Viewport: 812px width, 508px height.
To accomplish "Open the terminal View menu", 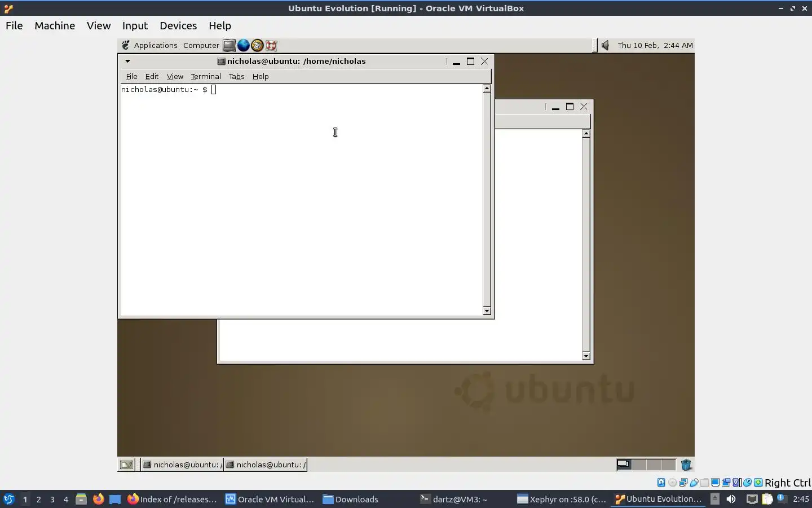I will [x=175, y=76].
